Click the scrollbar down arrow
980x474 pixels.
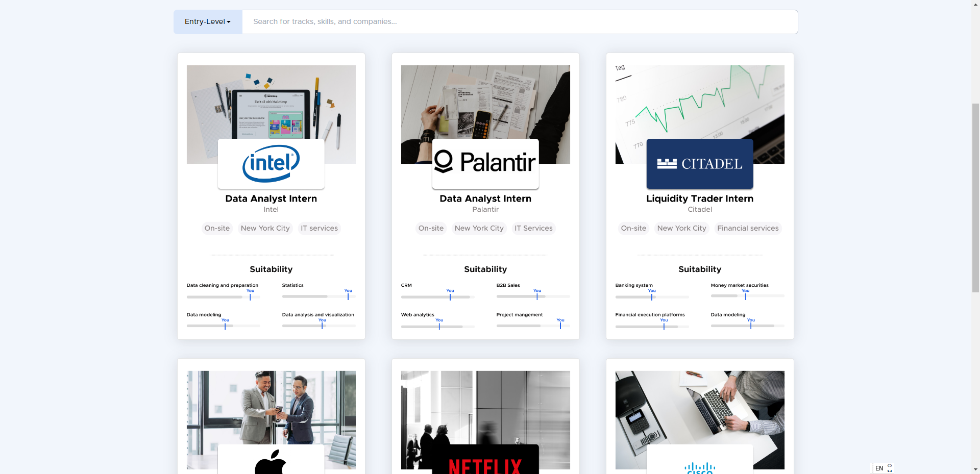[975, 469]
